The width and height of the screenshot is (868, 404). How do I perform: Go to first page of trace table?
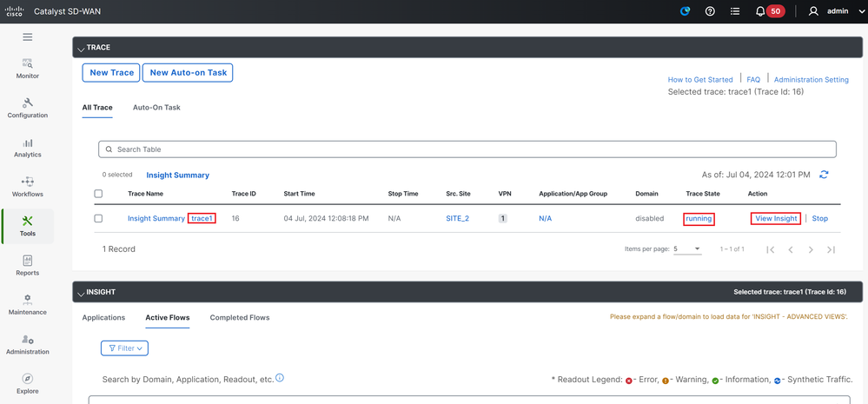point(770,249)
